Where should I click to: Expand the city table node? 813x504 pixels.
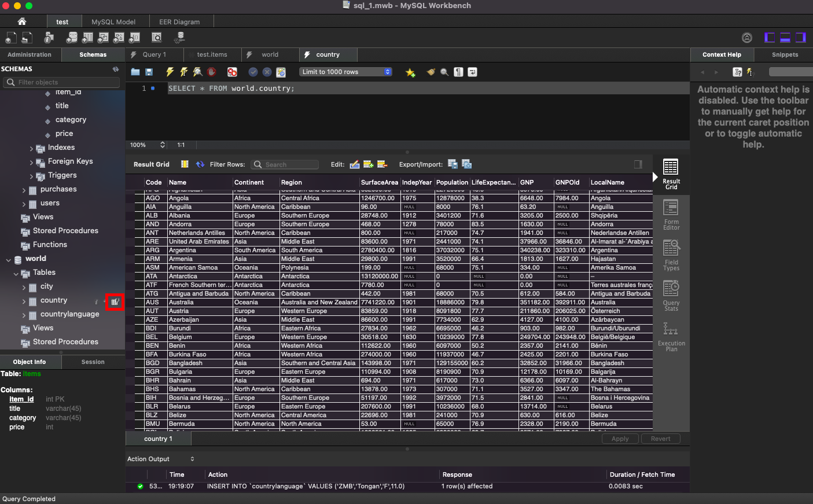[24, 288]
